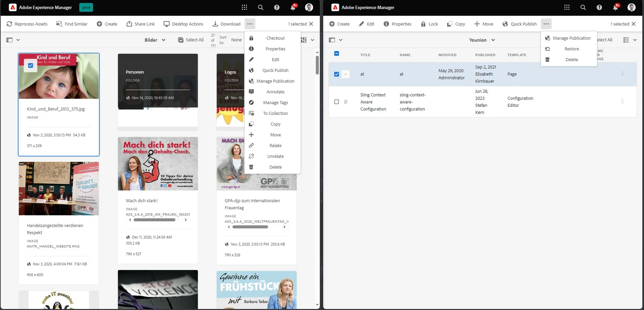Select Manage Publication in assets actions menu
This screenshot has width=644, height=310.
tap(272, 81)
